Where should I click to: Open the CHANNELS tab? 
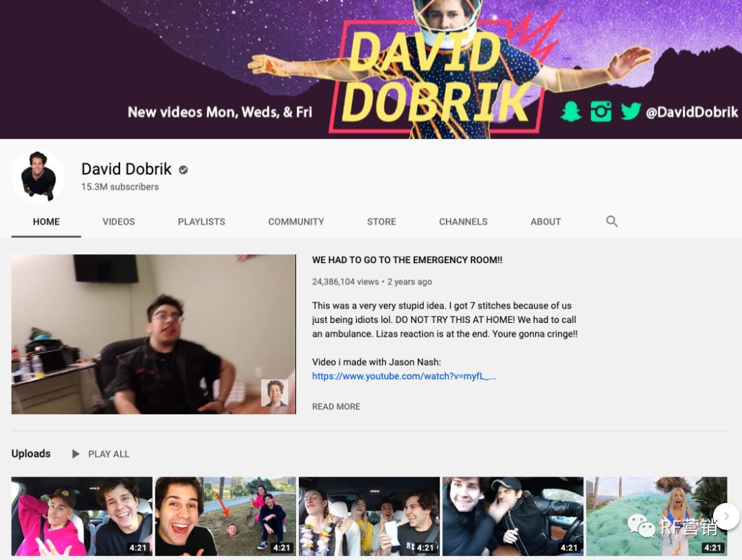click(x=463, y=221)
